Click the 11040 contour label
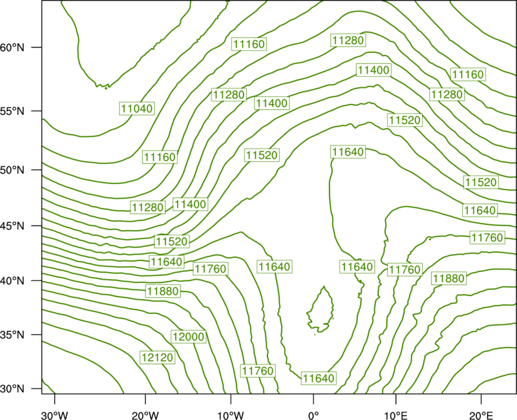This screenshot has height=420, width=517. [137, 109]
